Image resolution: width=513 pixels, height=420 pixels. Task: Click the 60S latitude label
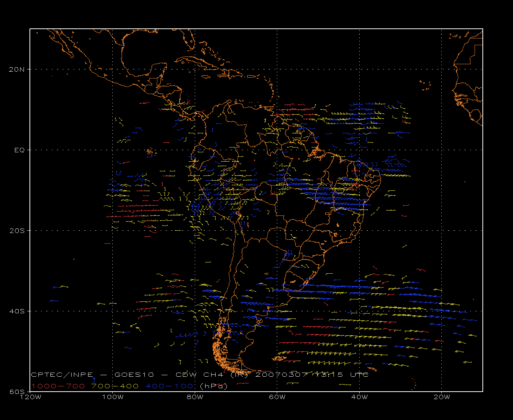tap(17, 392)
